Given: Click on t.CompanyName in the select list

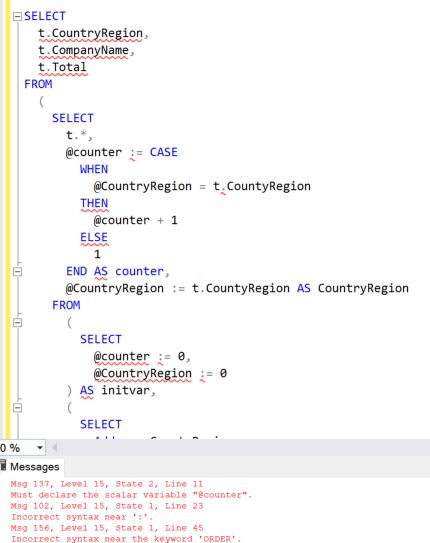Looking at the screenshot, I should [83, 51].
